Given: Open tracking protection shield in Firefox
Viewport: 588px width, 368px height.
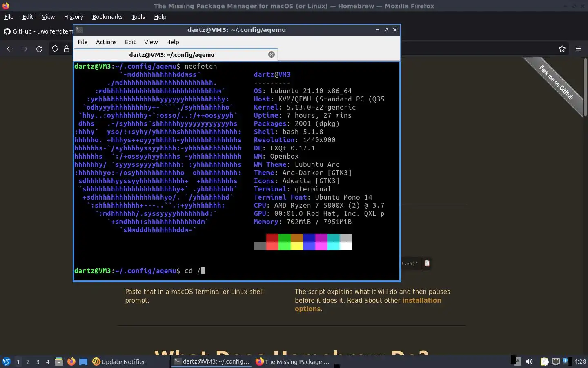Looking at the screenshot, I should (x=55, y=49).
